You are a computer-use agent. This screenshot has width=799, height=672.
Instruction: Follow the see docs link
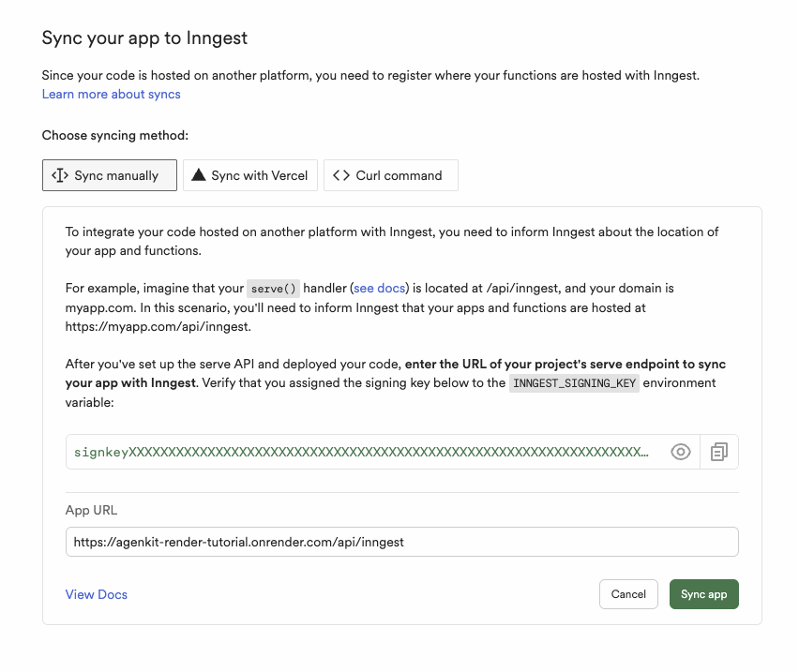380,288
